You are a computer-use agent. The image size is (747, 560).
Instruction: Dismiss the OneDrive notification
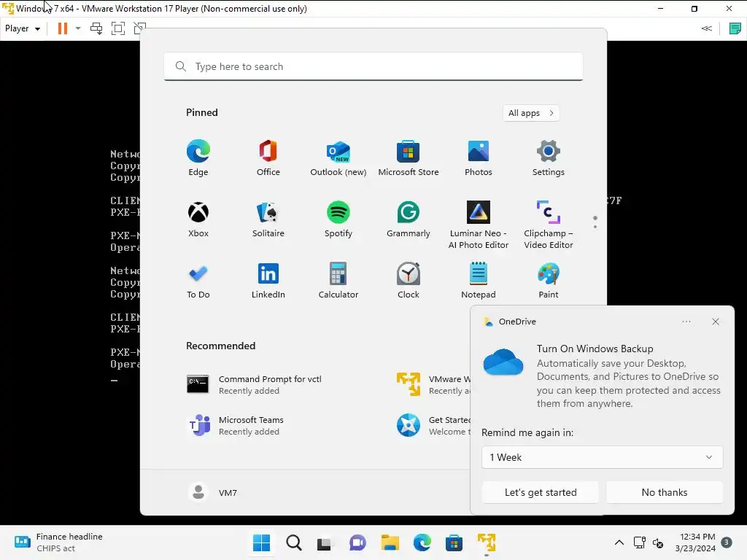pos(715,322)
